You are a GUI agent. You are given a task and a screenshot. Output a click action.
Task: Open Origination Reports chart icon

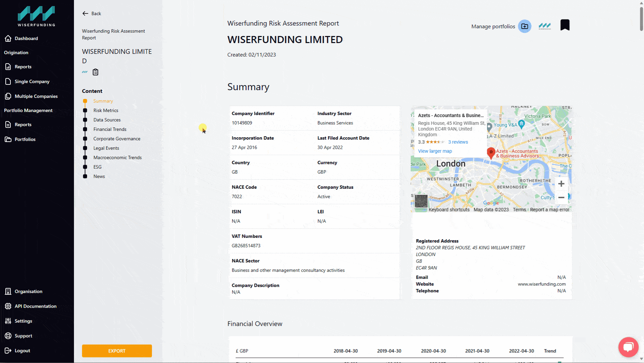click(x=8, y=67)
